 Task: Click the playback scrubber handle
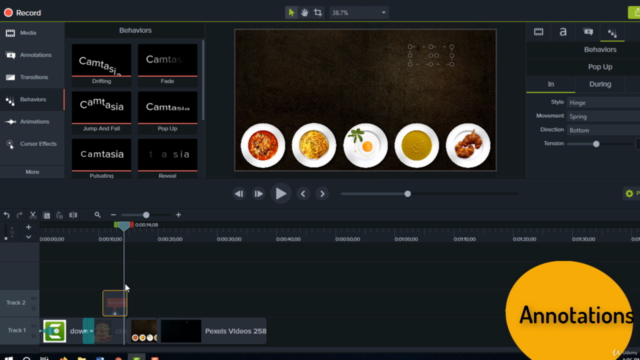click(407, 194)
